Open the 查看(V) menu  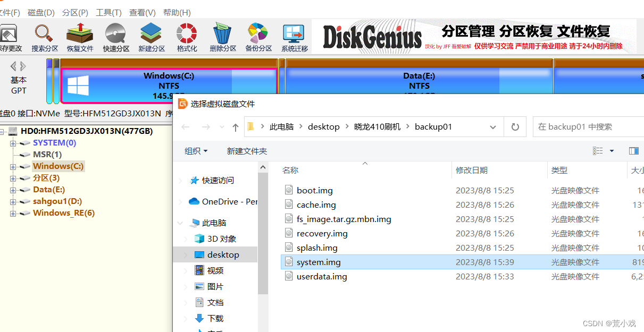pos(143,12)
